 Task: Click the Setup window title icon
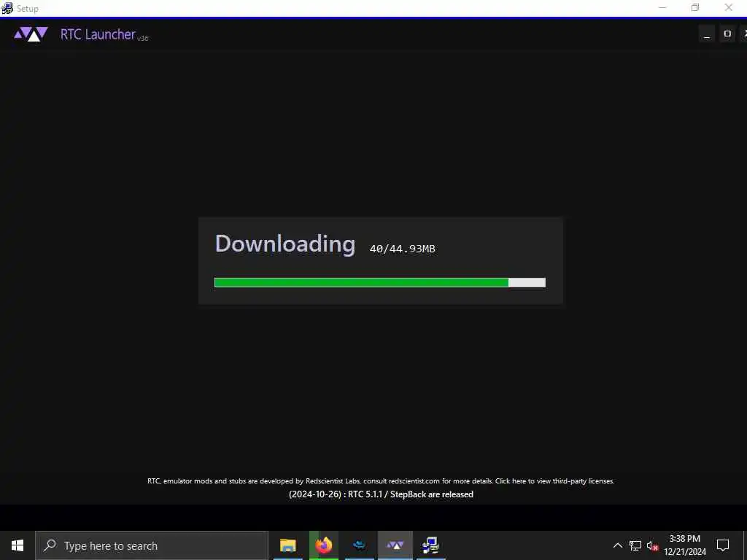[x=7, y=8]
